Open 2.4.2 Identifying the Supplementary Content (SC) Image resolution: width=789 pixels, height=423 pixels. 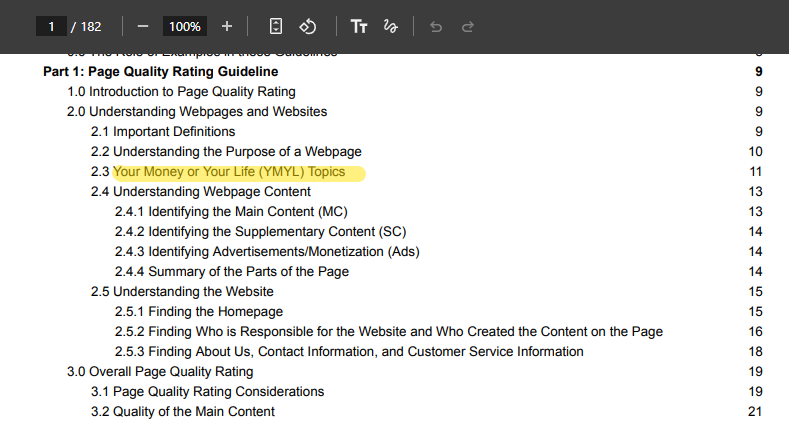point(260,231)
